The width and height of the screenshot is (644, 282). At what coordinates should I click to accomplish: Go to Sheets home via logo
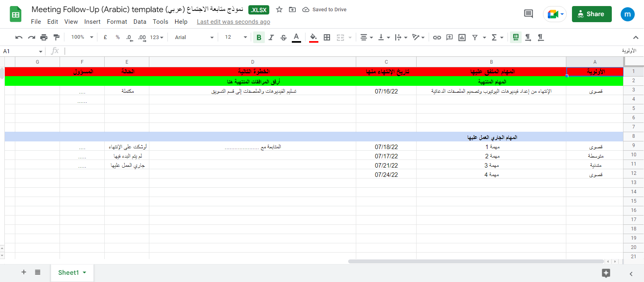(16, 15)
